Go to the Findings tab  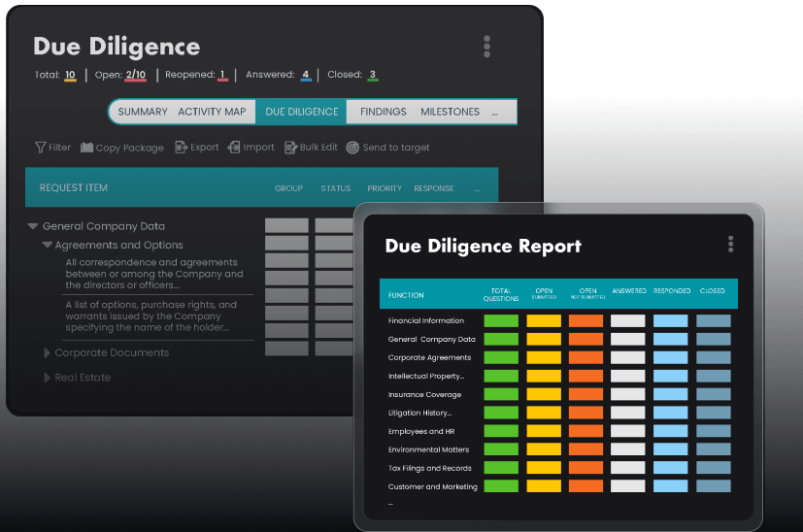tap(383, 112)
